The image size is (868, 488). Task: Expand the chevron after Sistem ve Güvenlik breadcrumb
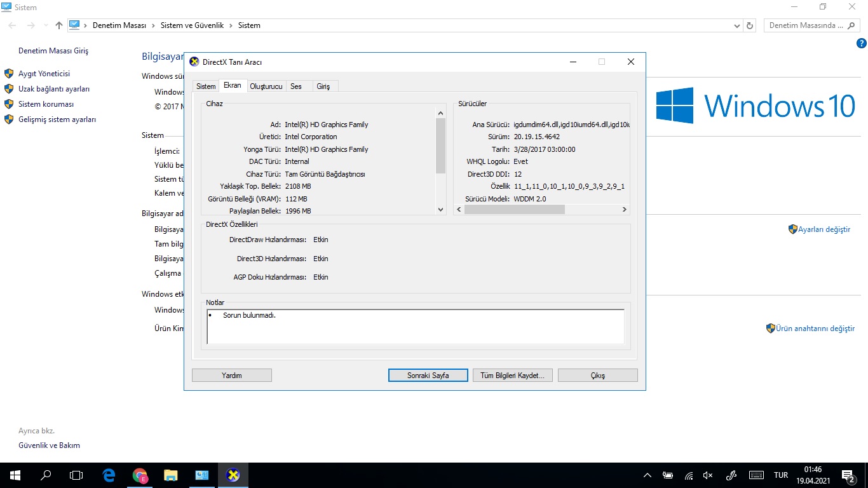(230, 25)
